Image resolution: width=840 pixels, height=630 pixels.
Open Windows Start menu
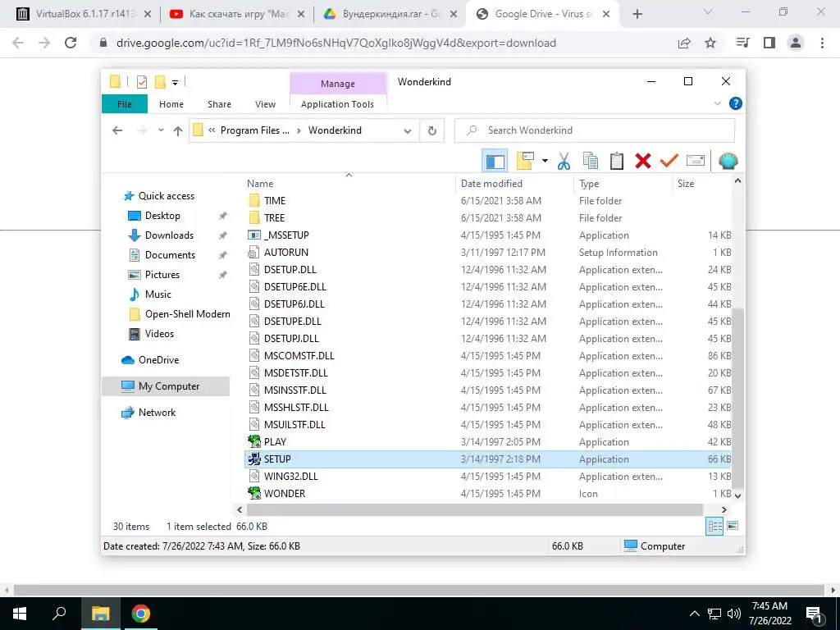coord(20,614)
